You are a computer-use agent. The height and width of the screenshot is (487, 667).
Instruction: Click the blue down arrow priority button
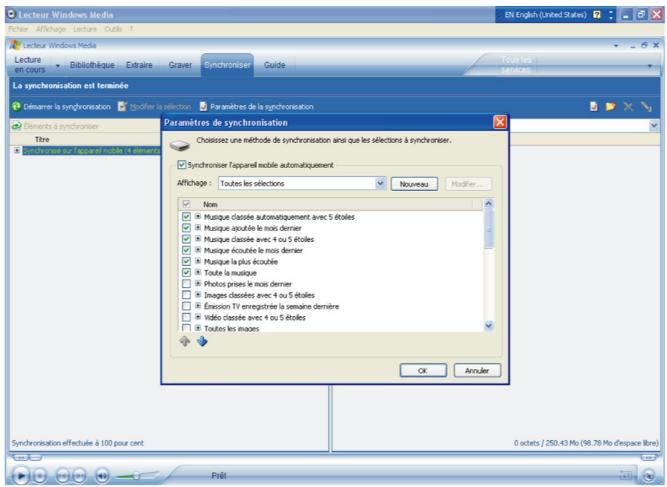[202, 341]
